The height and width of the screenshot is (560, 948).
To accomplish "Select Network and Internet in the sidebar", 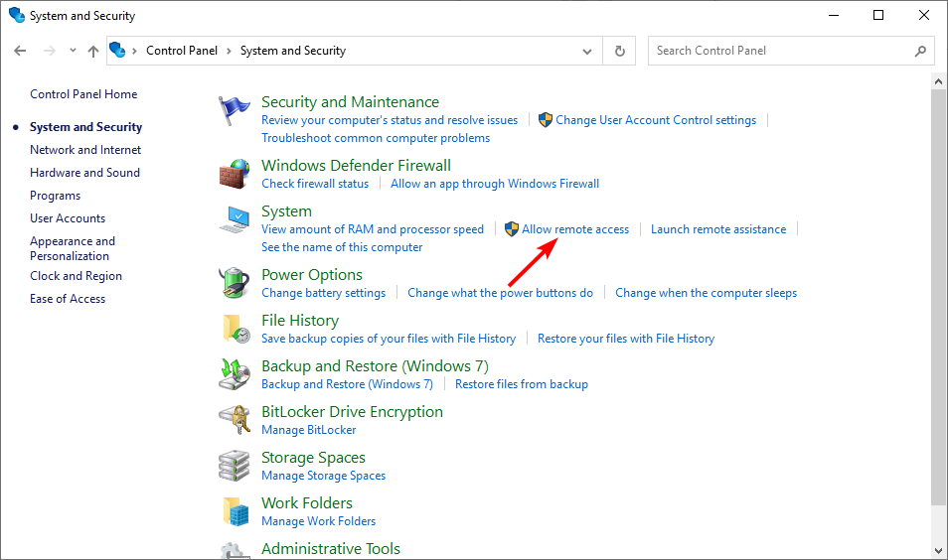I will 85,150.
